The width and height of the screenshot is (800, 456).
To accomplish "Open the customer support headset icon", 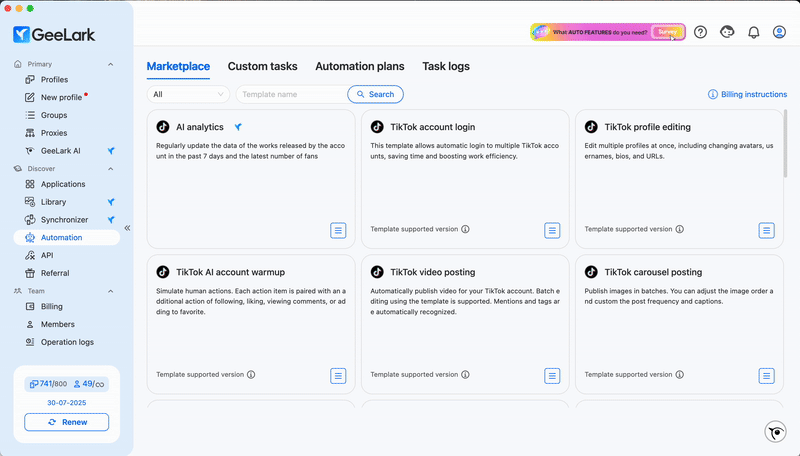I will [727, 32].
